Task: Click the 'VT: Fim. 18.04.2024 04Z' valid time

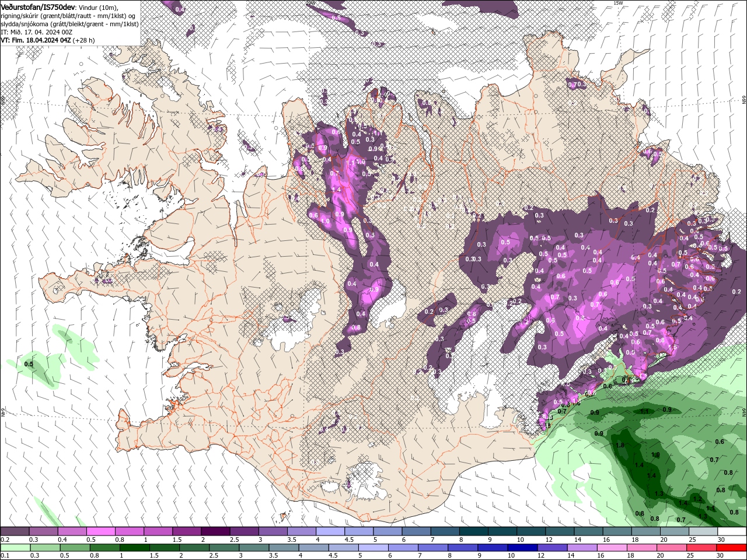Action: click(x=36, y=40)
